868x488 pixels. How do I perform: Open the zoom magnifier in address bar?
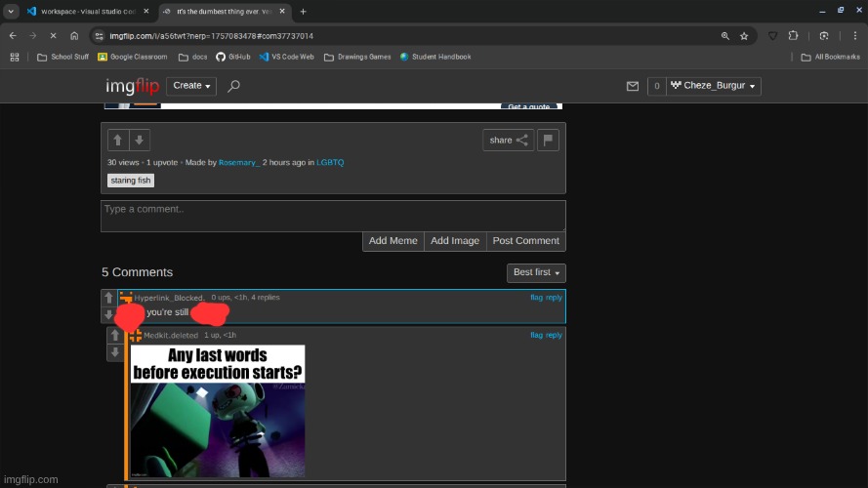[725, 36]
